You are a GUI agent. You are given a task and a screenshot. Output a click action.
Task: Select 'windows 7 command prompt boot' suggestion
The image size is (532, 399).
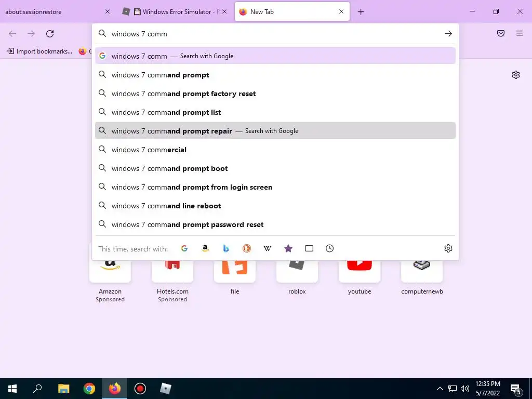(275, 168)
